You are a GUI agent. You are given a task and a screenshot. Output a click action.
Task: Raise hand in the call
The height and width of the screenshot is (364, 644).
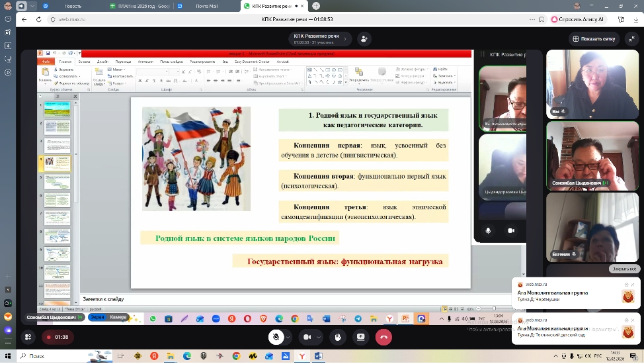338,337
